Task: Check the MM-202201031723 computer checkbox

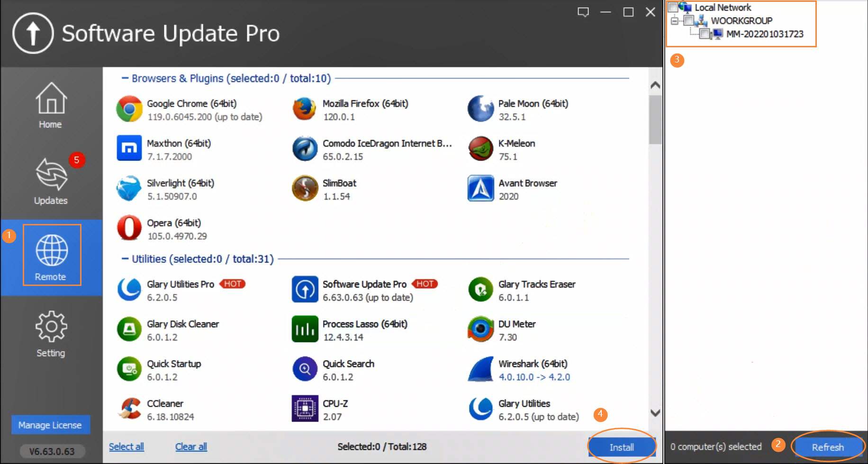Action: tap(705, 34)
